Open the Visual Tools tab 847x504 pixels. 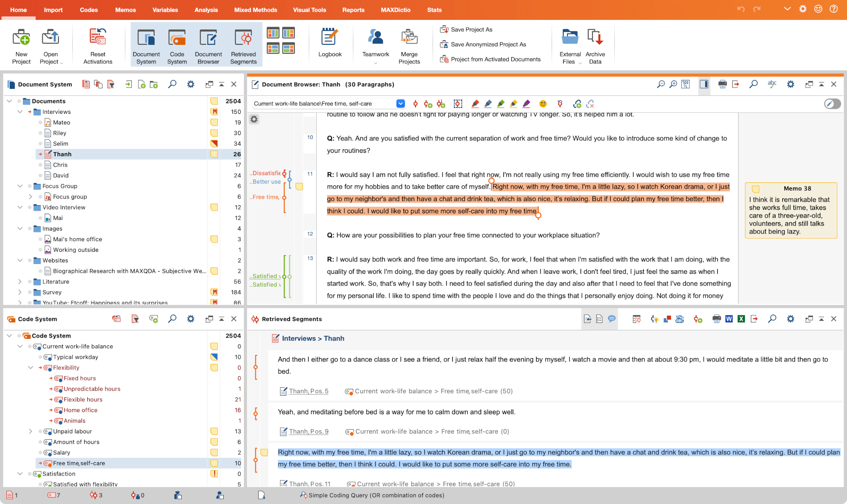pos(310,10)
